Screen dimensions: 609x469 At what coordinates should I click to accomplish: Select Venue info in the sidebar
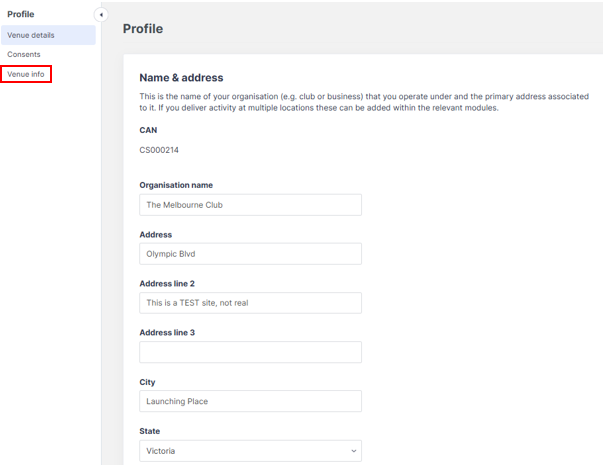coord(26,74)
